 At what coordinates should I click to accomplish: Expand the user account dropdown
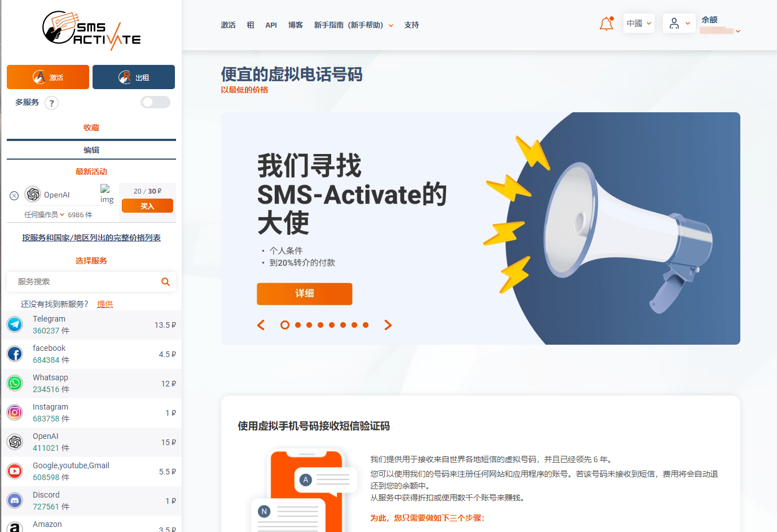679,23
